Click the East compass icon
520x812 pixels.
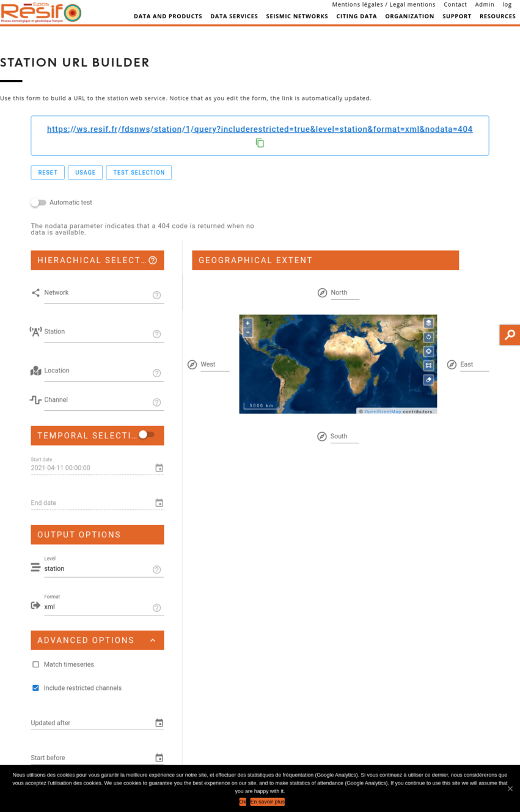(x=452, y=364)
